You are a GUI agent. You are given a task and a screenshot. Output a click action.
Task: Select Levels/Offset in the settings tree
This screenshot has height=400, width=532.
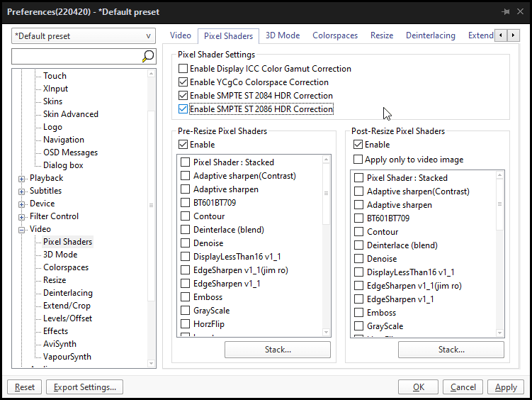(x=67, y=318)
